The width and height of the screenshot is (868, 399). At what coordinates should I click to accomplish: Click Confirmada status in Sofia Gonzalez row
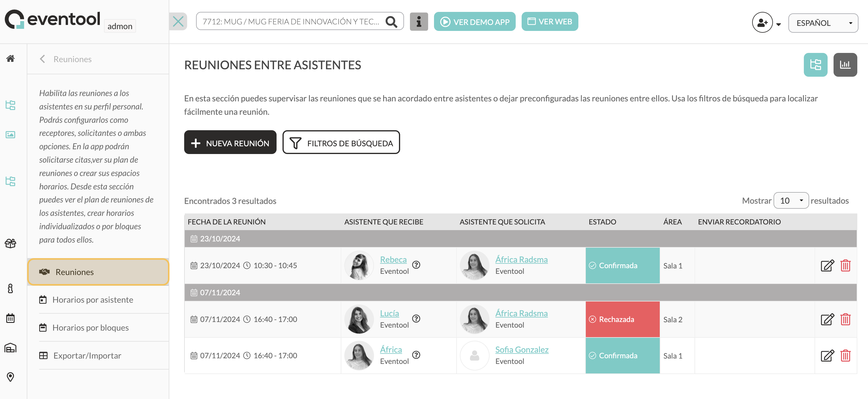coord(622,356)
